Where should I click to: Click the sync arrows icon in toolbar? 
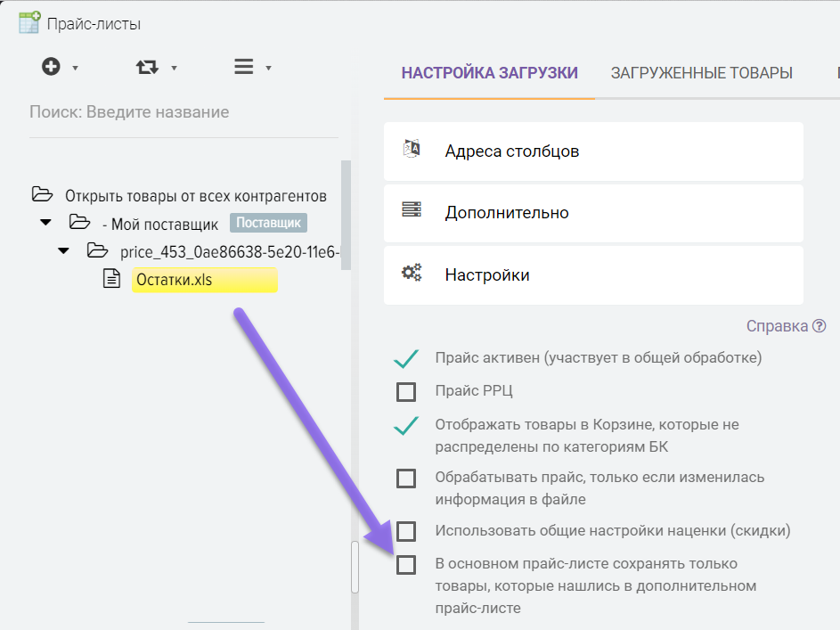[147, 67]
